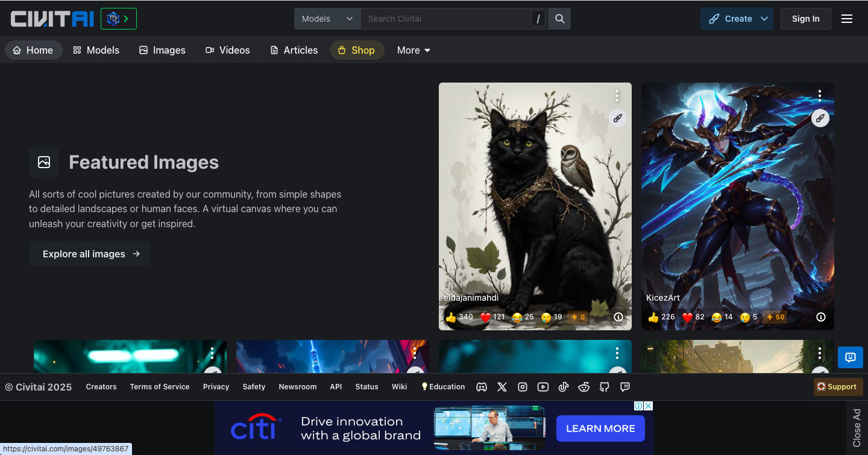
Task: Open the More navigation dropdown
Action: (414, 50)
